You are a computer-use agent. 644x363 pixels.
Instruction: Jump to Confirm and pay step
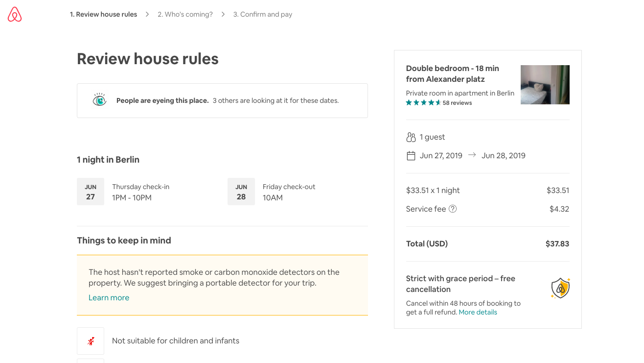click(262, 14)
